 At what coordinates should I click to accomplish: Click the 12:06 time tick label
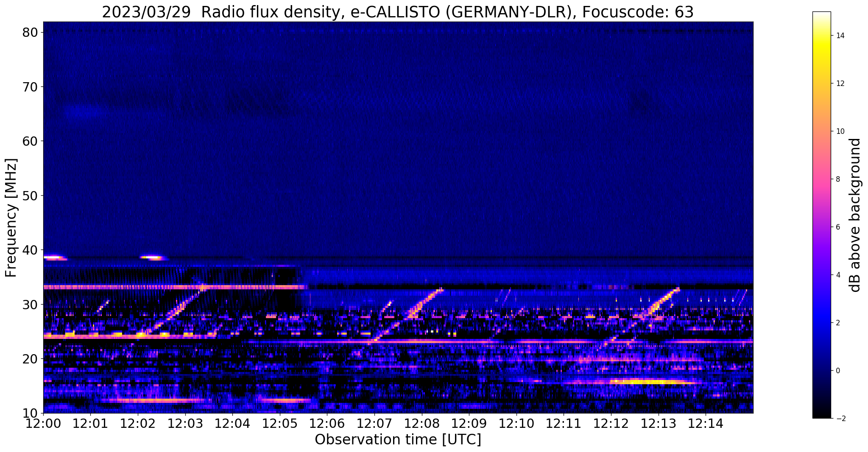pyautogui.click(x=327, y=424)
